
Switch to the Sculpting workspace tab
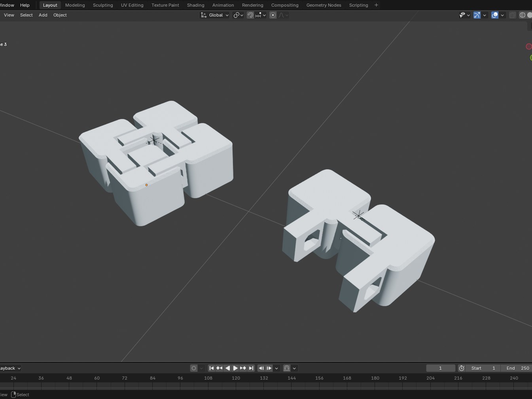click(103, 5)
